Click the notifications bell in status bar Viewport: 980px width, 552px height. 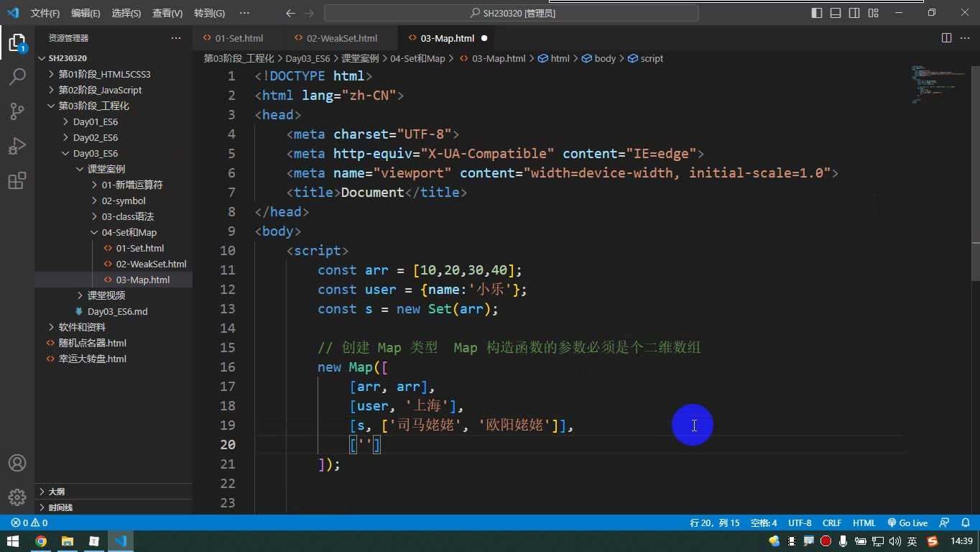tap(965, 523)
